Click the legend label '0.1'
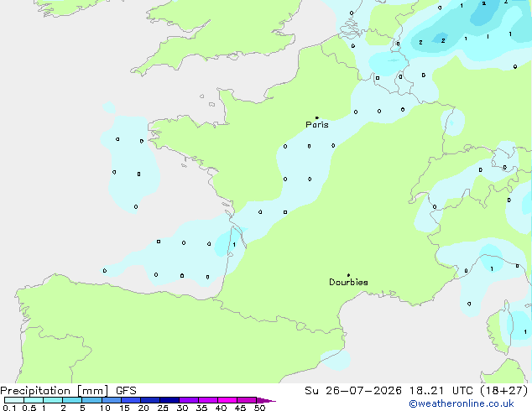 coord(9,408)
